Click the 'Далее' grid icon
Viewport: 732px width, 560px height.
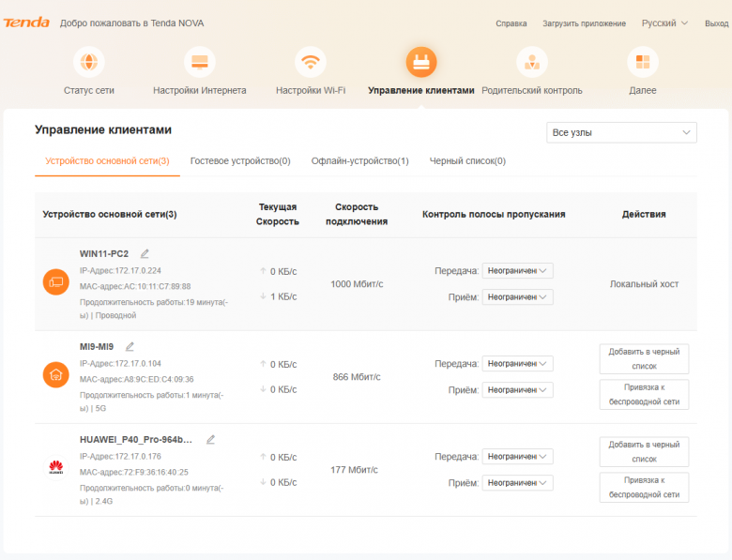[x=643, y=63]
